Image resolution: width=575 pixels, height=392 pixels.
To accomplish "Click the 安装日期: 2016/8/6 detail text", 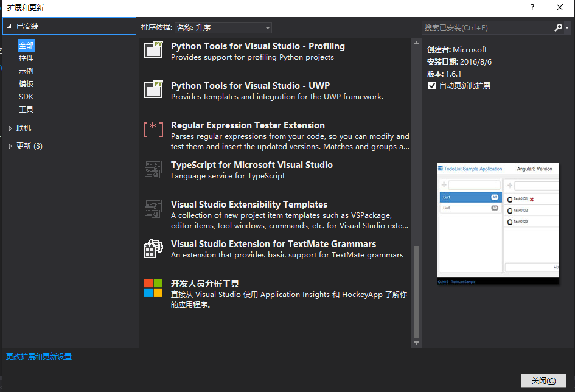I will pos(459,61).
